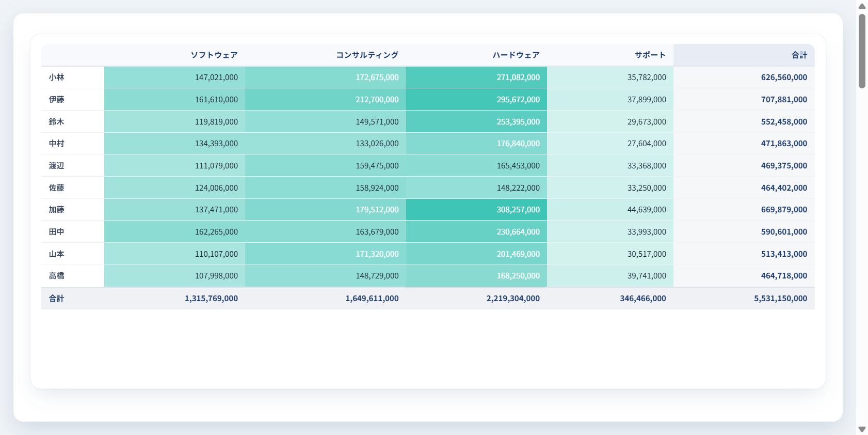
Task: Click the scrollbar down arrow
Action: [x=862, y=429]
